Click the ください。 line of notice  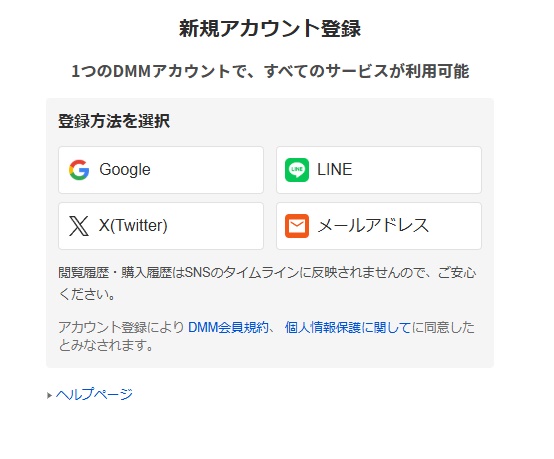[87, 294]
